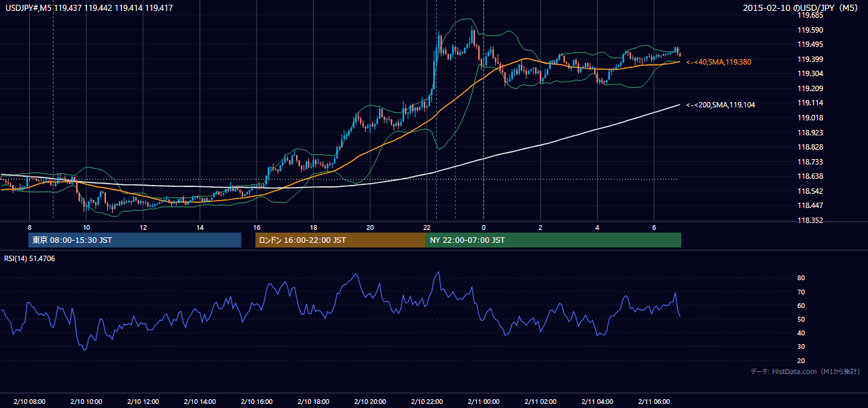Click hour tick 10 under price chart
This screenshot has height=408, width=868.
[86, 226]
